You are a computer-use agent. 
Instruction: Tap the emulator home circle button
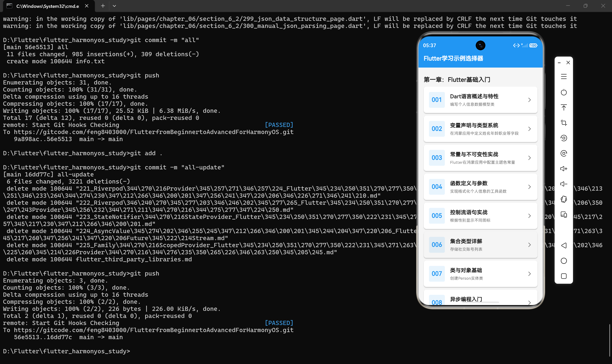pyautogui.click(x=564, y=261)
